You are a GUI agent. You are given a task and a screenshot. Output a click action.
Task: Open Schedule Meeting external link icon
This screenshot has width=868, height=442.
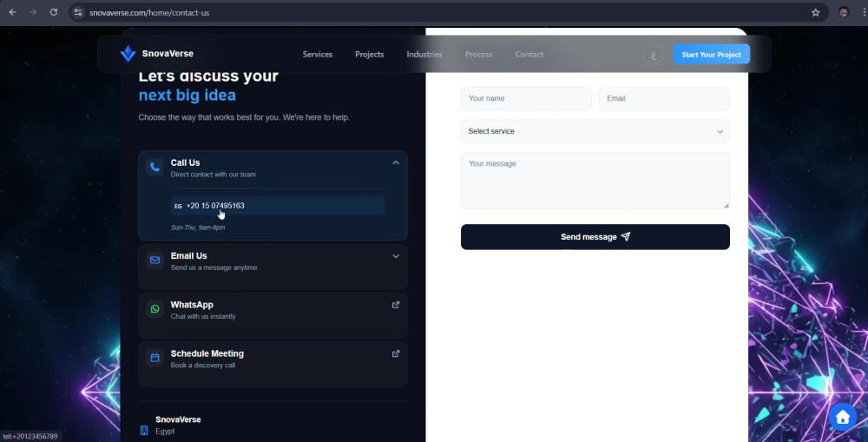[396, 353]
